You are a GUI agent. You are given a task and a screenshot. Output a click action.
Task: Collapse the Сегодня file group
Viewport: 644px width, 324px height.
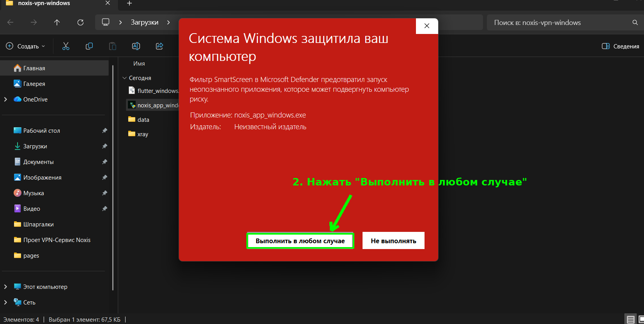pos(125,78)
